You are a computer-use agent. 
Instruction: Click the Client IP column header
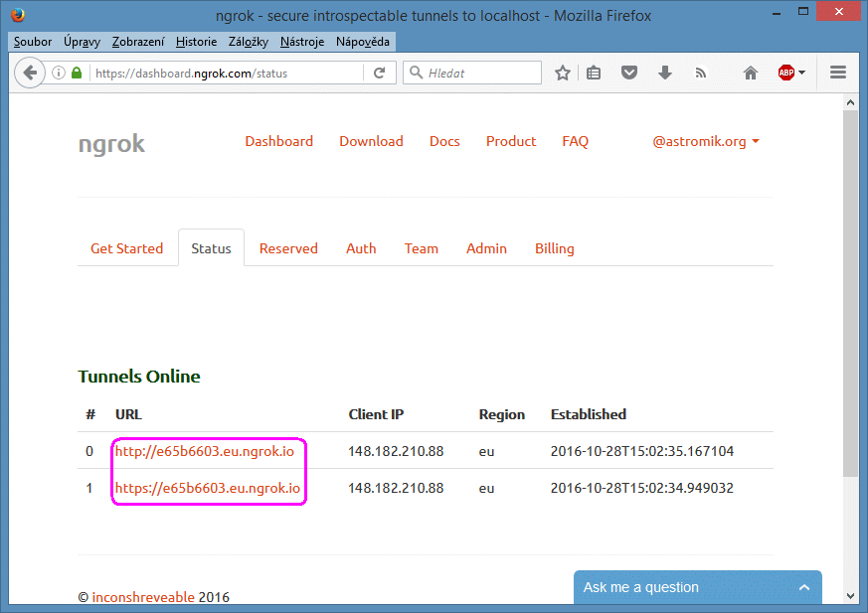point(376,414)
